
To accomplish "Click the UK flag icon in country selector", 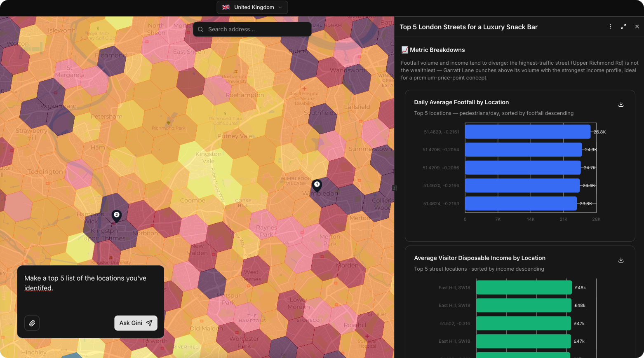I will tap(226, 7).
